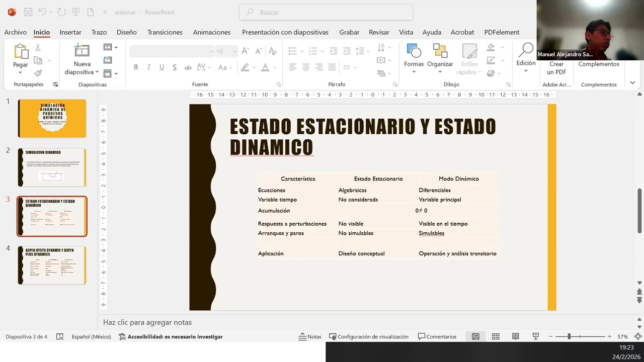Open the Notas pane button
Viewport: 644px width, 362px height.
tap(310, 336)
